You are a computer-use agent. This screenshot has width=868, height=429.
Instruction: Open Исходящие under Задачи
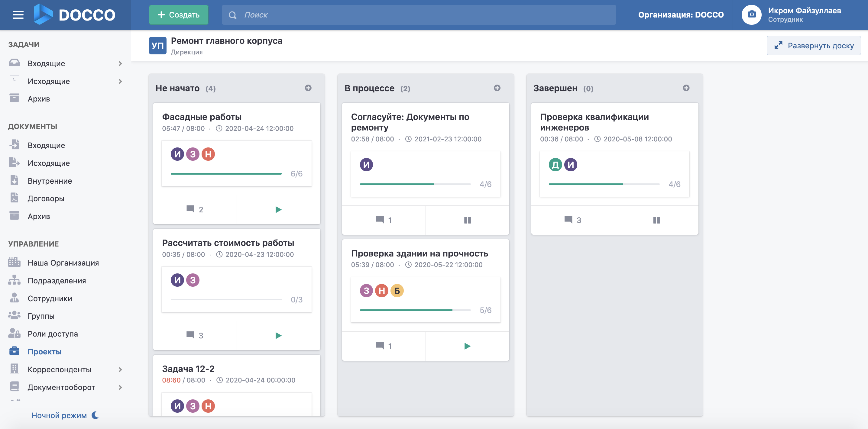[49, 81]
